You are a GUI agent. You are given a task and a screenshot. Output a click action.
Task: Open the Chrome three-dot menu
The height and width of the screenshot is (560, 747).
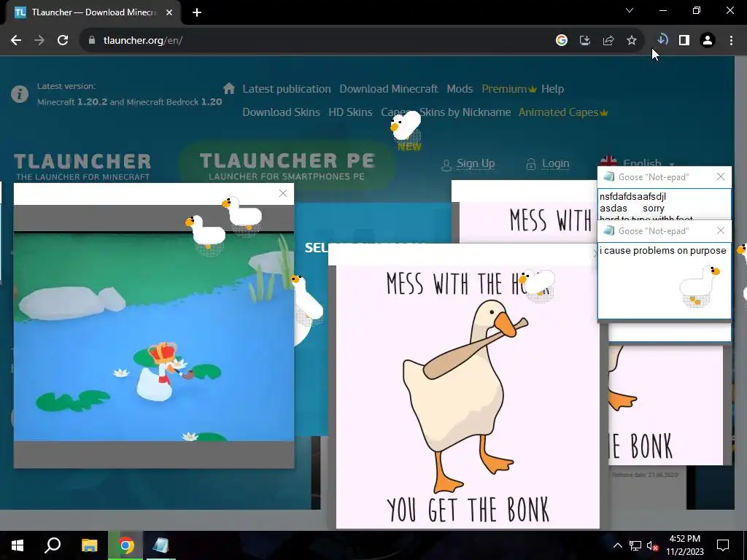click(731, 41)
